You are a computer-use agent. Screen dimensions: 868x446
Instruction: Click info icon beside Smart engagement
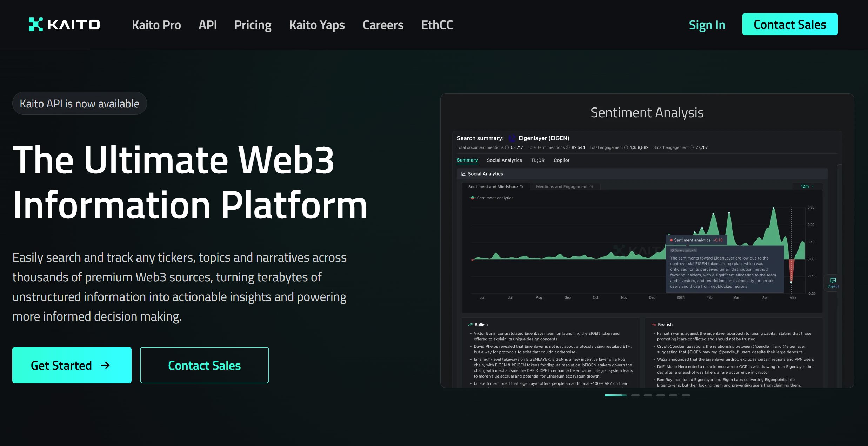(x=692, y=147)
